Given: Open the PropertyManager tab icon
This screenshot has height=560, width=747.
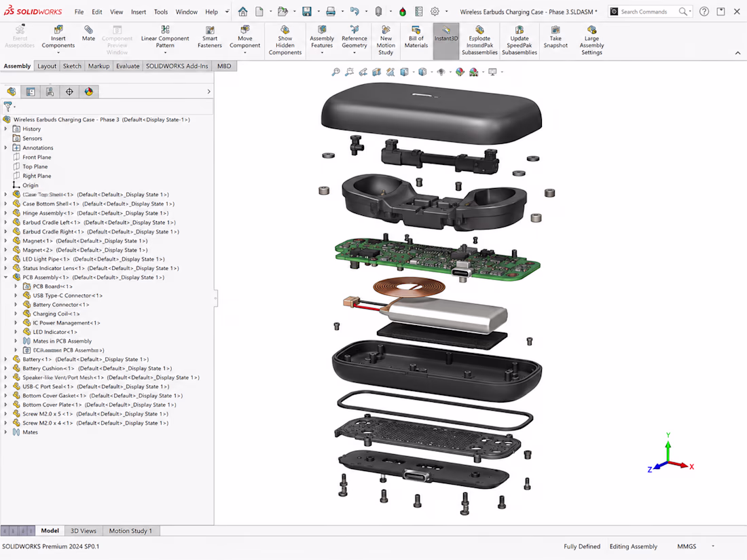Looking at the screenshot, I should (x=31, y=92).
